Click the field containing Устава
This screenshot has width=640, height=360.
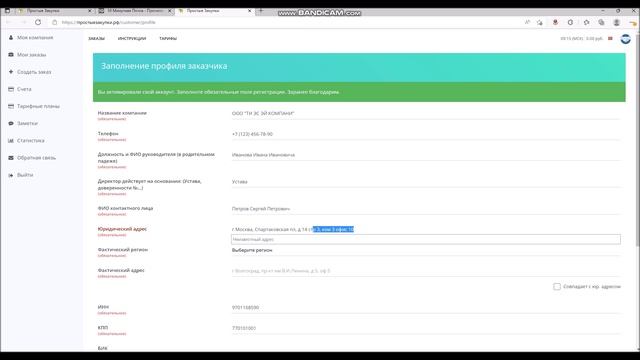426,182
